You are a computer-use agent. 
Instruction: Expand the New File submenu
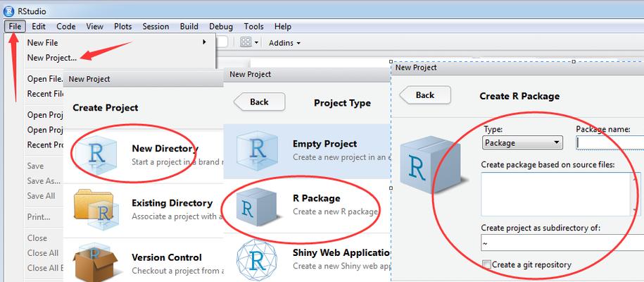click(x=117, y=42)
